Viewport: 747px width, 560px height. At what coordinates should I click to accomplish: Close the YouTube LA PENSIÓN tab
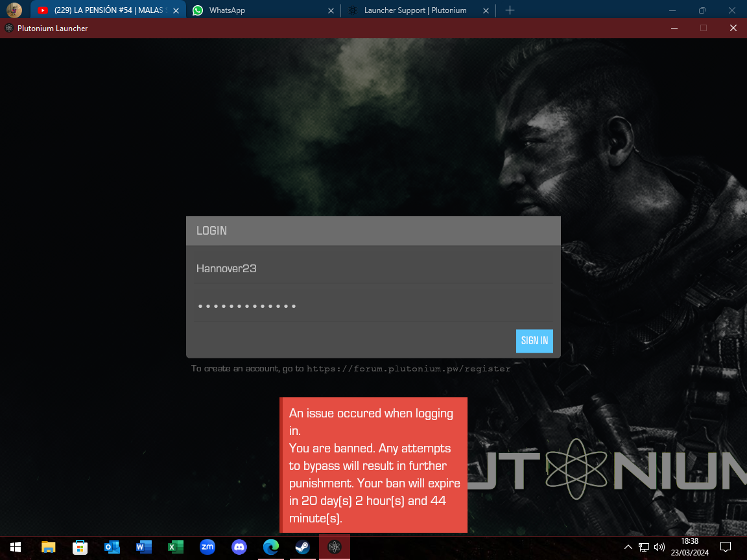[176, 10]
